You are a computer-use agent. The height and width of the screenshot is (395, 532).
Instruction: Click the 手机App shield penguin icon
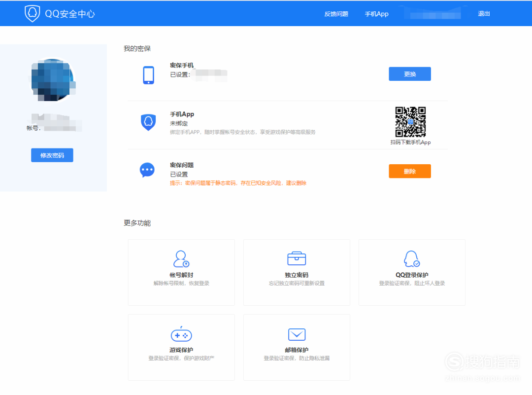coord(148,122)
